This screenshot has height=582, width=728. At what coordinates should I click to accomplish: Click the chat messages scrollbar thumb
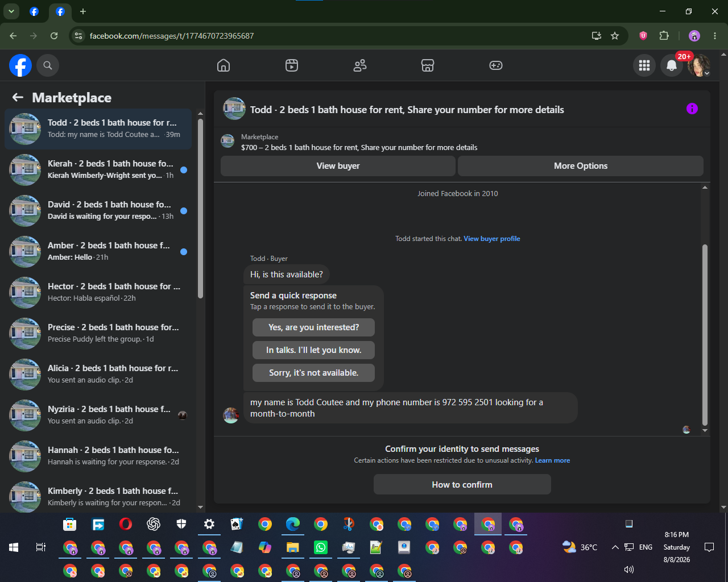point(705,335)
